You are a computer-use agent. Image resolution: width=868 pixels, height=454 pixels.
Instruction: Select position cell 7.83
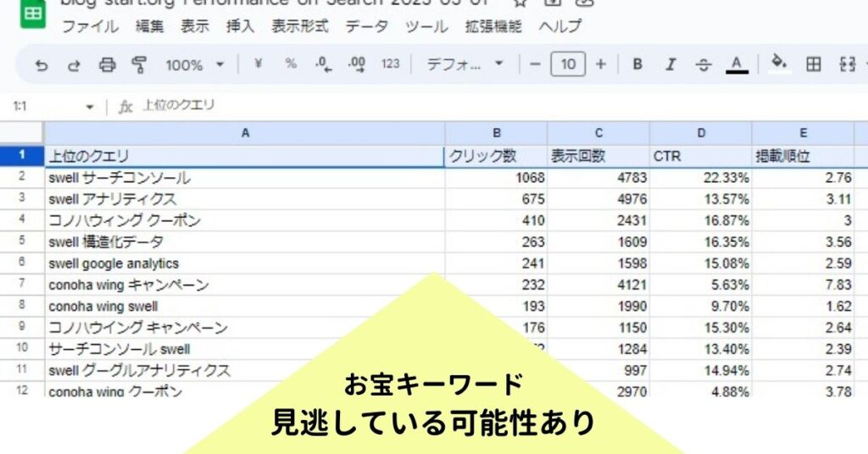tap(803, 285)
